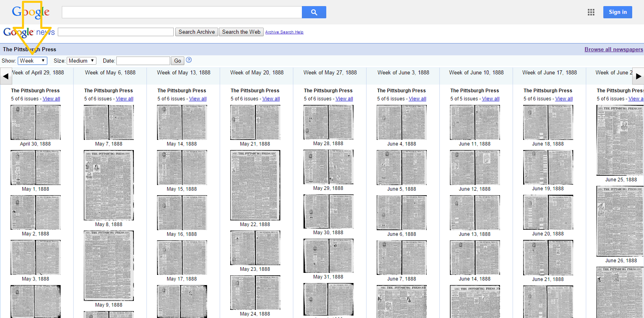Image resolution: width=644 pixels, height=318 pixels.
Task: Open the May 7, 1888 issue thumbnail
Action: [x=109, y=122]
